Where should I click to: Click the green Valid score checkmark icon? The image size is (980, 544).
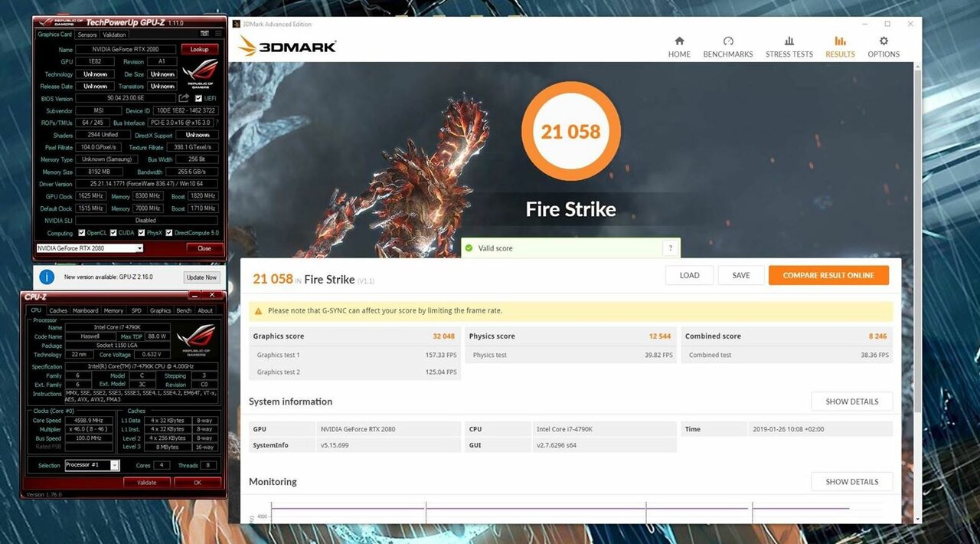[469, 248]
